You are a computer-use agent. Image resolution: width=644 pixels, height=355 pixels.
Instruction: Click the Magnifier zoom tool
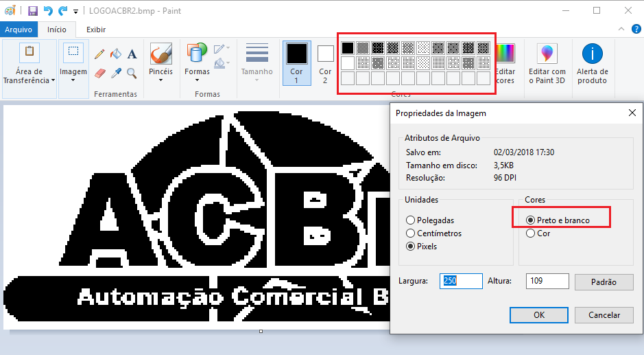[132, 73]
